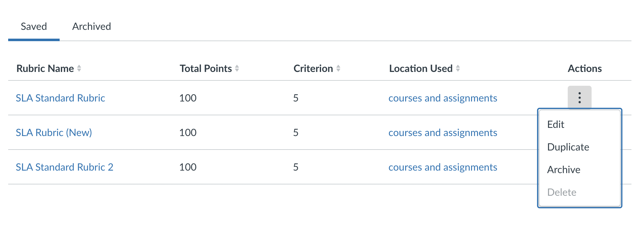Choose Edit from the actions menu
The height and width of the screenshot is (235, 644).
[x=555, y=124]
